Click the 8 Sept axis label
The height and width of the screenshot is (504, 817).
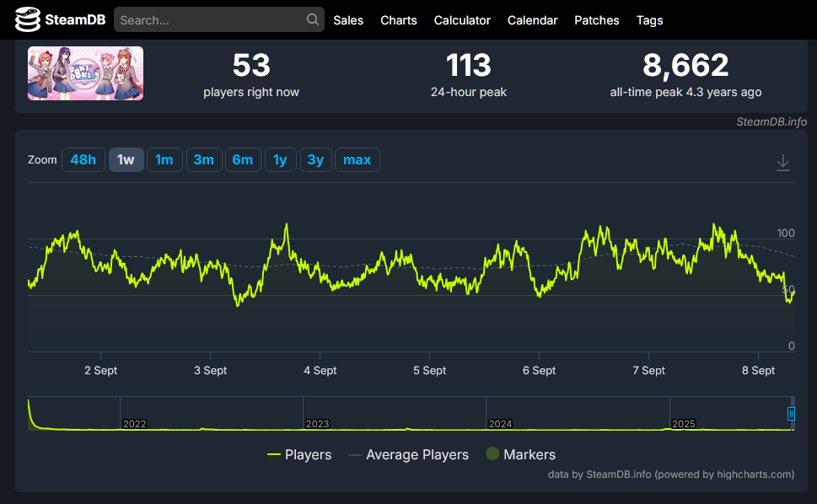[x=758, y=370]
